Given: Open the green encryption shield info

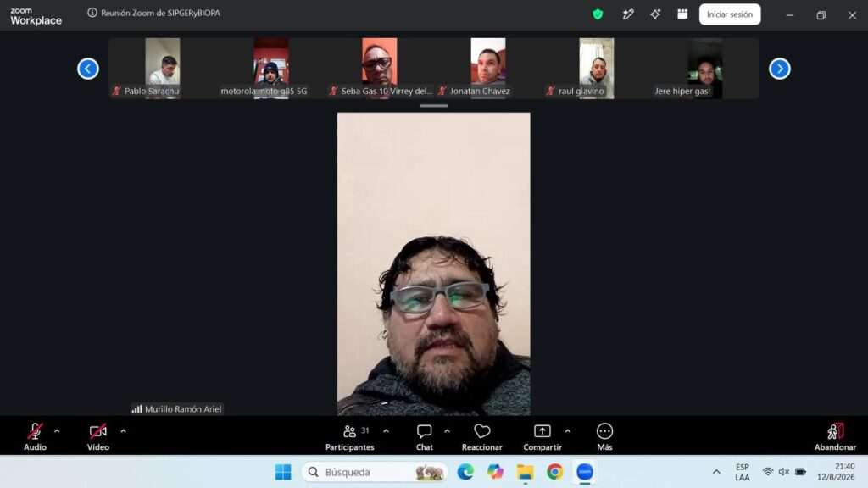Looking at the screenshot, I should tap(598, 14).
